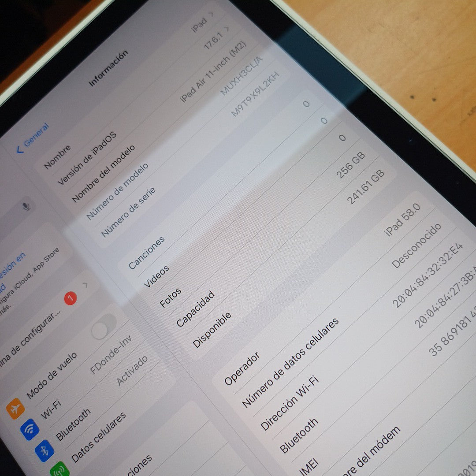Tap the blue Wi-Fi icon
This screenshot has height=476, width=476.
(x=30, y=429)
